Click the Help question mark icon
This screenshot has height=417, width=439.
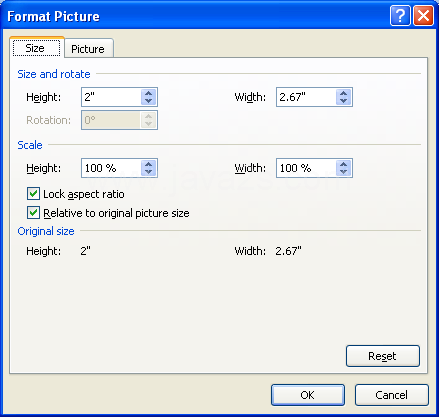[400, 16]
